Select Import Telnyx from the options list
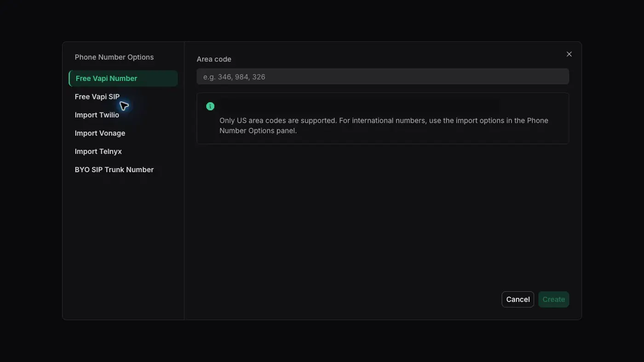The height and width of the screenshot is (362, 644). (x=98, y=151)
